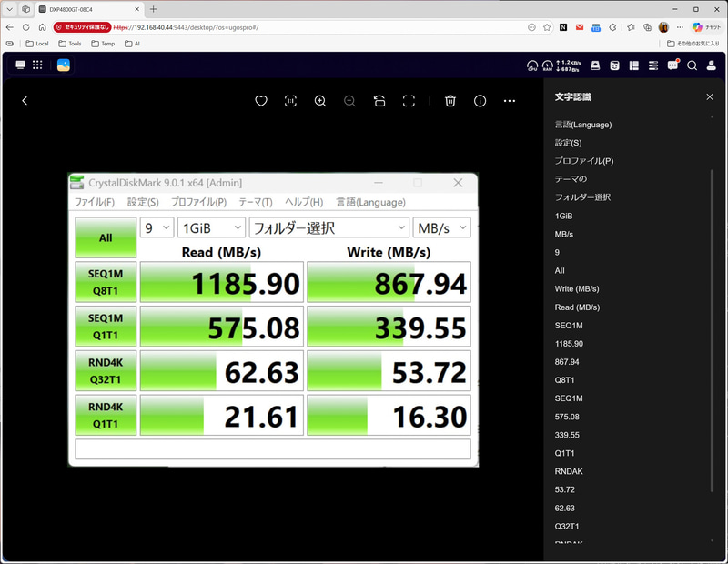This screenshot has width=728, height=564.
Task: Open the Notion extension icon
Action: point(563,27)
